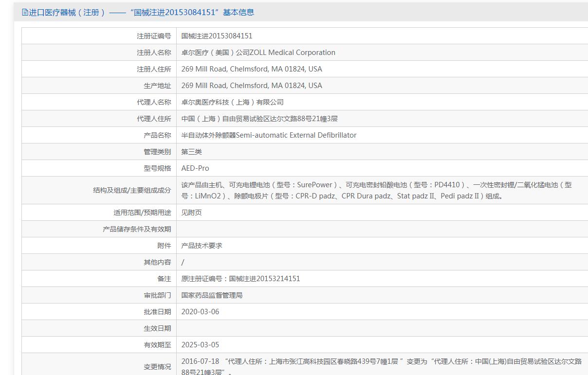Click the change record text dated 2016-07-18
This screenshot has height=375, width=588.
tap(382, 366)
